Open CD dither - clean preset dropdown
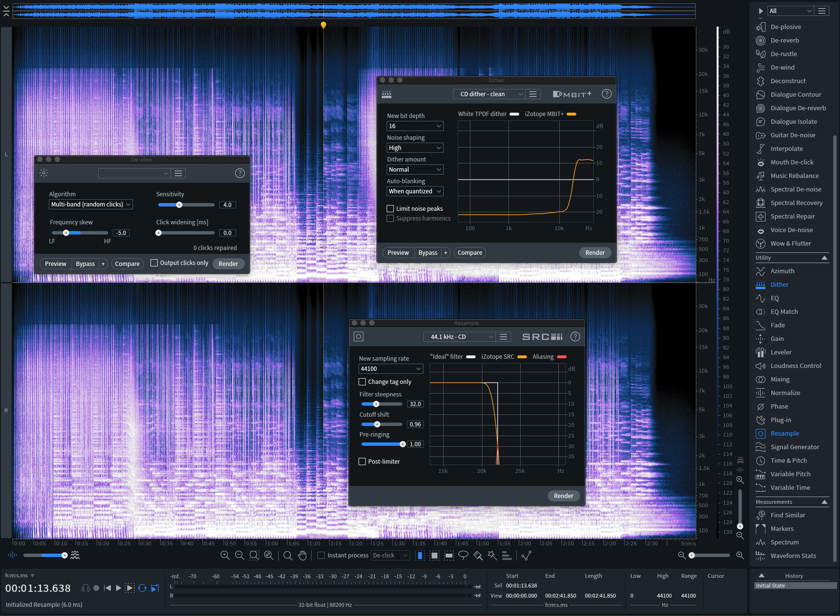 coord(489,94)
